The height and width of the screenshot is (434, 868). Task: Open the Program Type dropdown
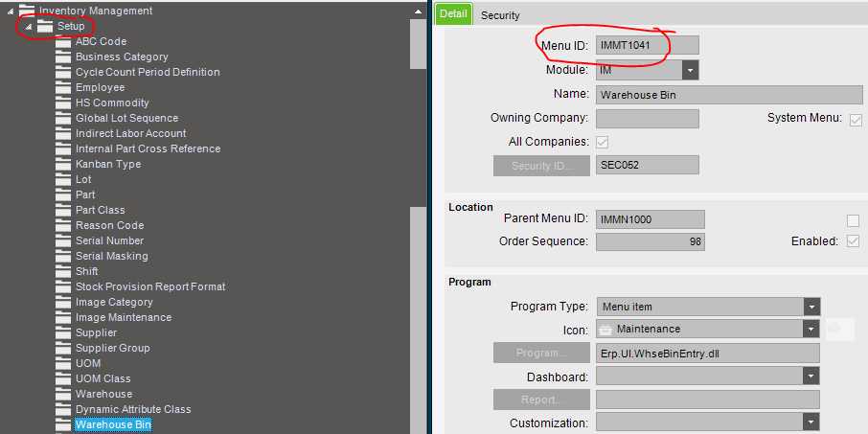tap(812, 307)
